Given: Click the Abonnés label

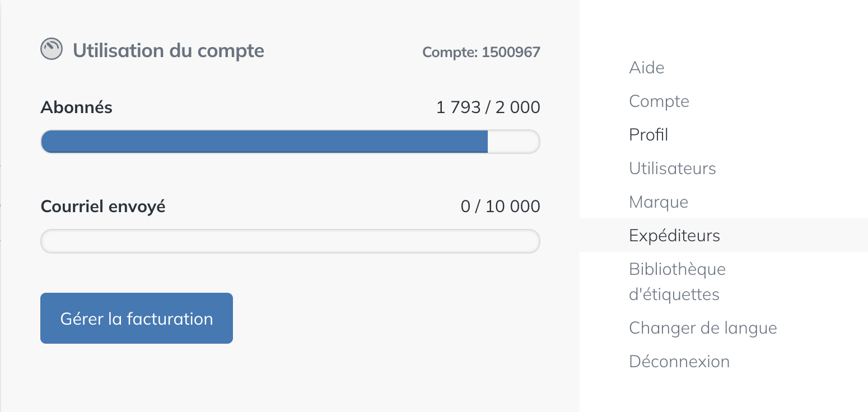Looking at the screenshot, I should tap(77, 107).
